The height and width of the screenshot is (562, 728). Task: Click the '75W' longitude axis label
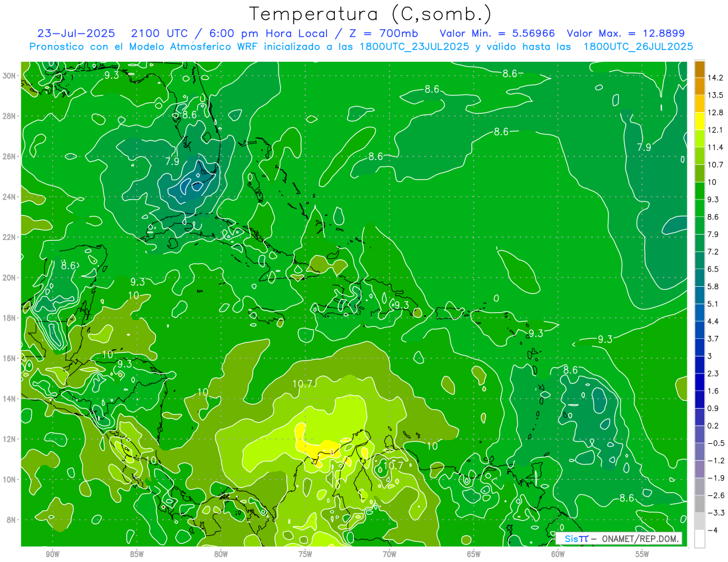(x=305, y=554)
